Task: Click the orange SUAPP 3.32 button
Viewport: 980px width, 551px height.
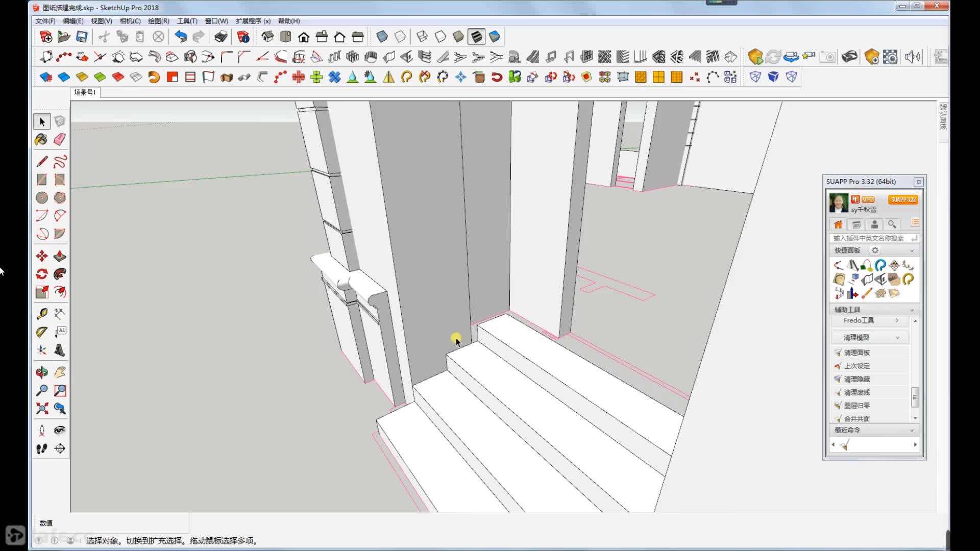Action: (903, 199)
